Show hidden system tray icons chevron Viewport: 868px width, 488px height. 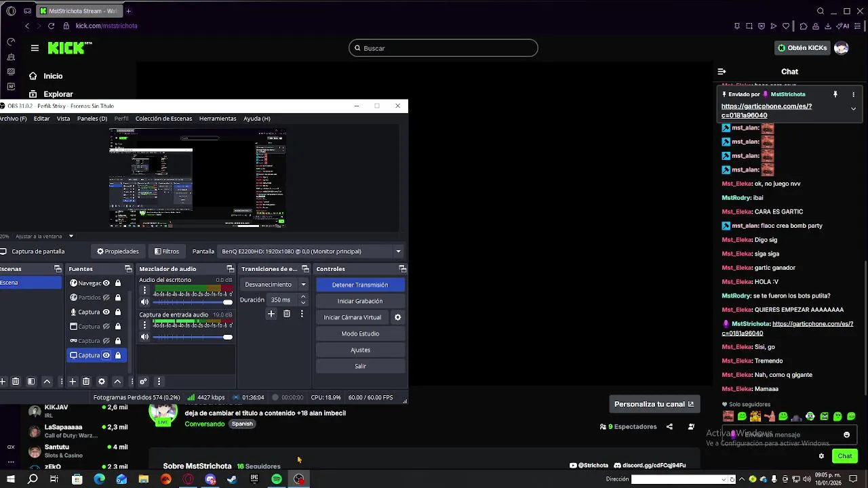(x=741, y=479)
